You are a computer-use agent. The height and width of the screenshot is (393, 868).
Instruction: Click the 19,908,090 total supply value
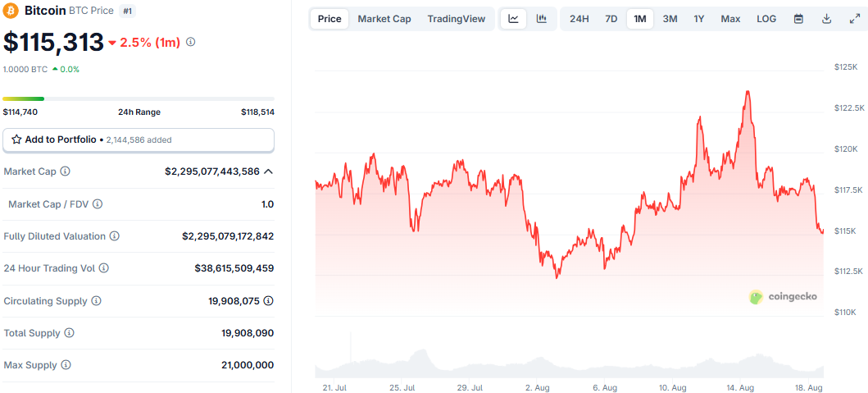pyautogui.click(x=248, y=333)
